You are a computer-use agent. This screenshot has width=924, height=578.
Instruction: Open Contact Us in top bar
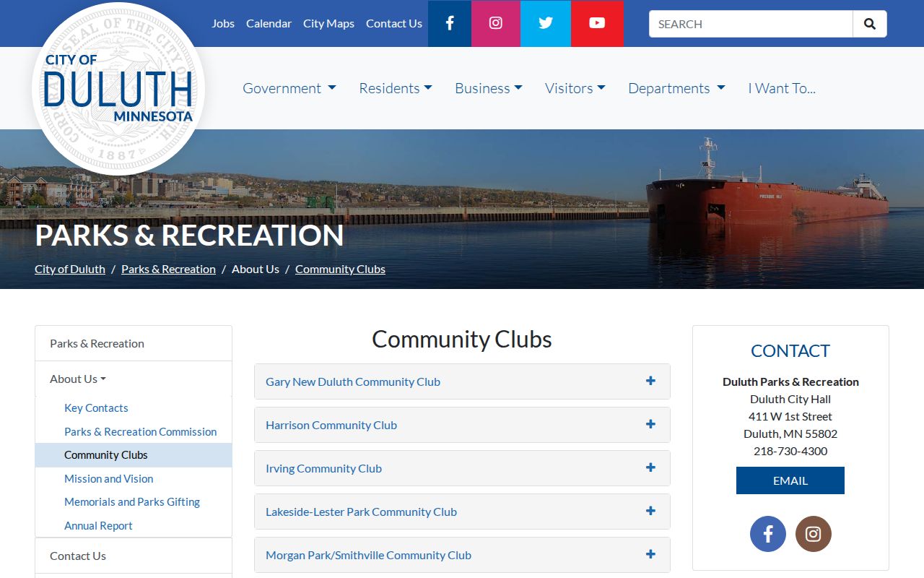click(x=394, y=23)
